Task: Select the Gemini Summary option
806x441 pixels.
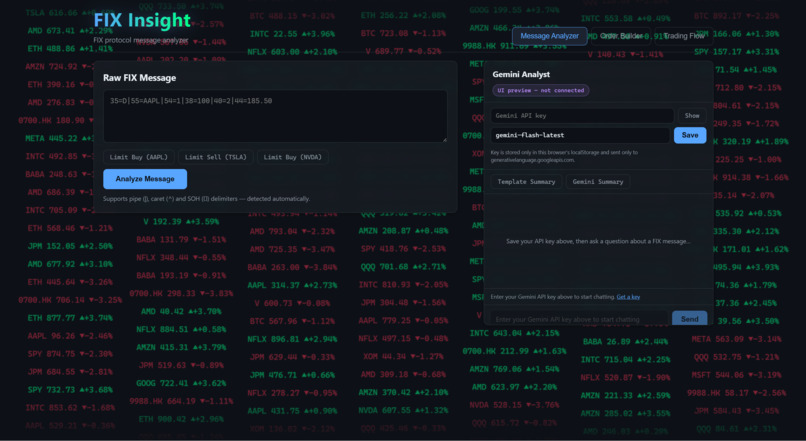Action: (598, 182)
